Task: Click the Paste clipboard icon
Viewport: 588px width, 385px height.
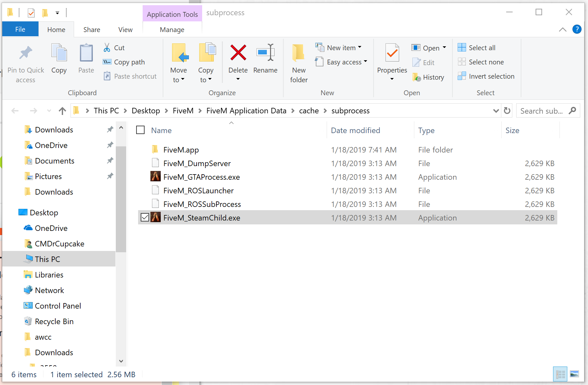Action: [x=86, y=53]
